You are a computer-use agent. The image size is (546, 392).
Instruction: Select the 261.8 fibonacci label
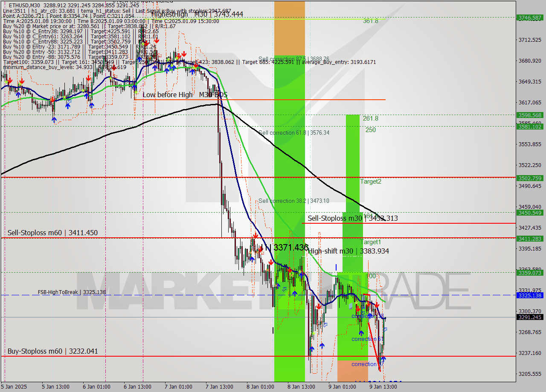pos(371,118)
